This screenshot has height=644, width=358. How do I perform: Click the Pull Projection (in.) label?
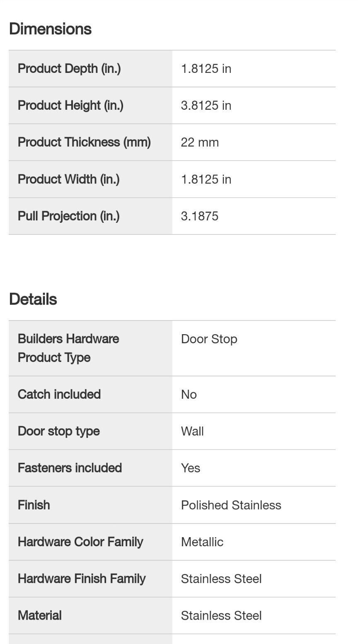(69, 216)
